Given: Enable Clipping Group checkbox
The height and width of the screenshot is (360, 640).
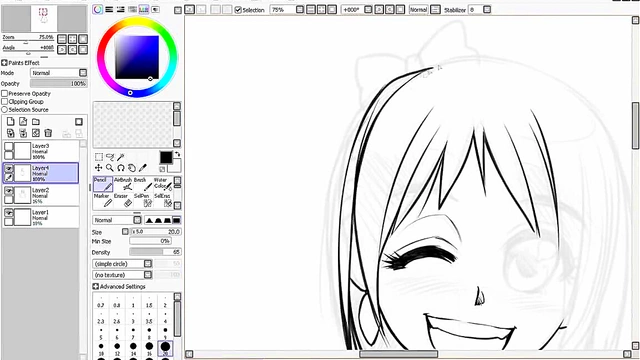Looking at the screenshot, I should coord(4,102).
